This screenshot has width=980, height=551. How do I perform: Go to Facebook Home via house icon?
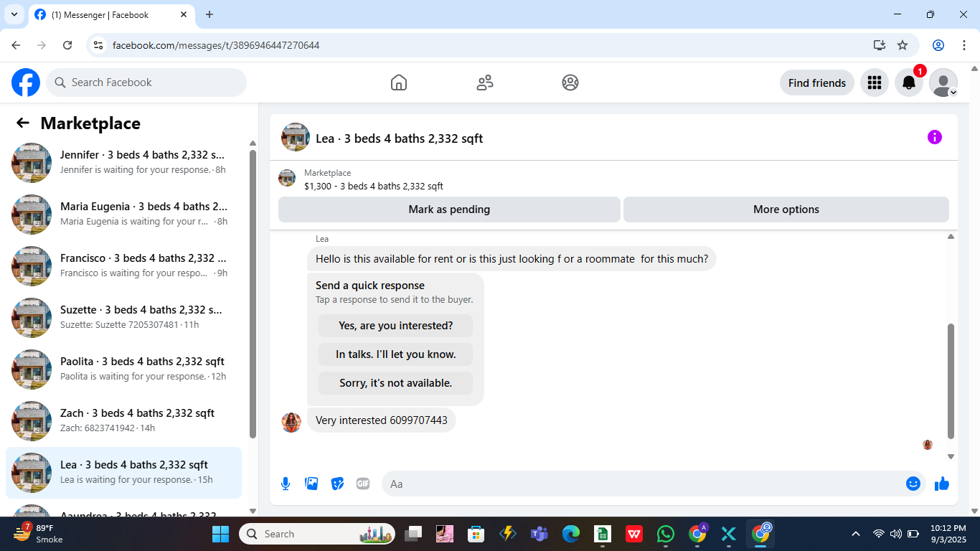[399, 83]
